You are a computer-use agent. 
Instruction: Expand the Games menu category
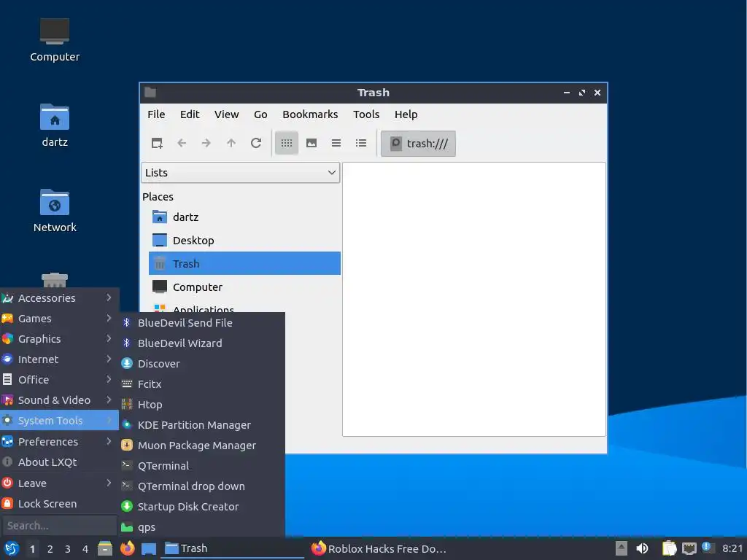tap(59, 319)
